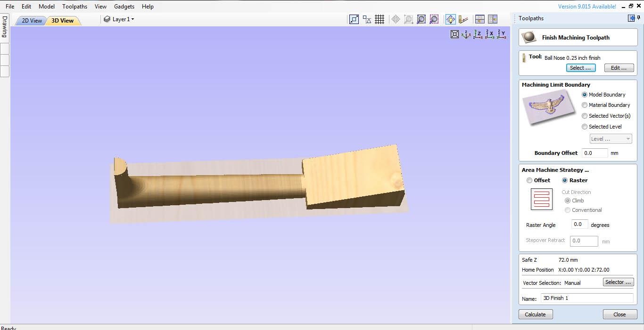
Task: Click the snap options icon with shapes
Action: [x=367, y=19]
